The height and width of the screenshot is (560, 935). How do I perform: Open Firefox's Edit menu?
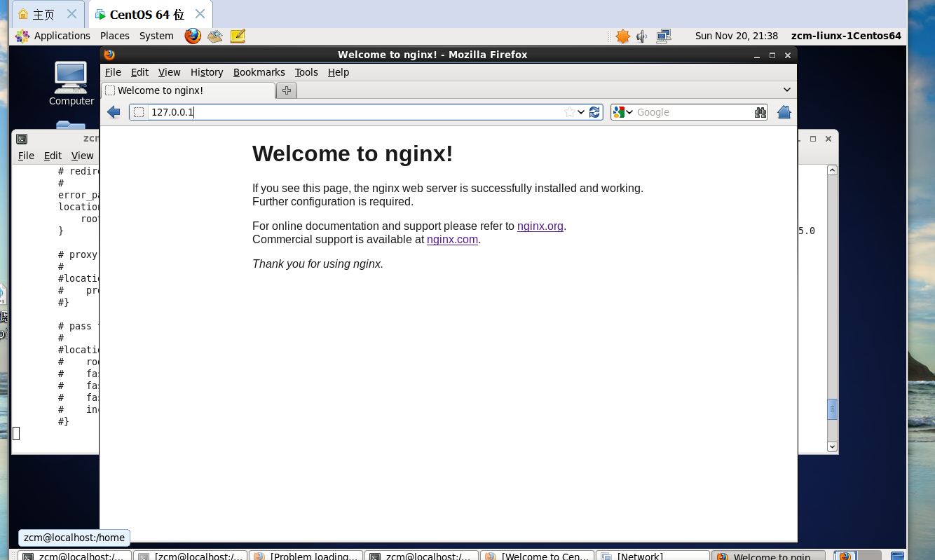point(139,72)
